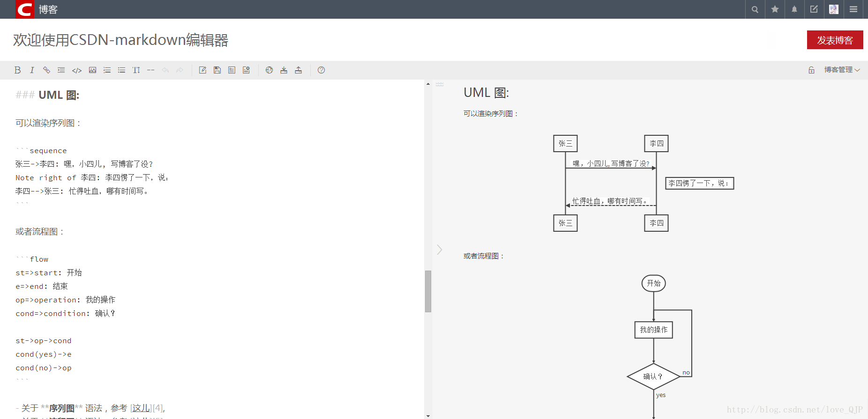Click editor scrollbar up arrow
Screen dimensions: 868x419
(x=428, y=84)
